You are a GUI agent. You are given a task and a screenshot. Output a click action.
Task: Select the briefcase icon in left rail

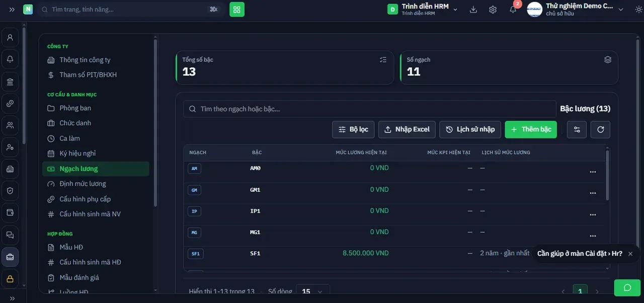click(x=10, y=257)
